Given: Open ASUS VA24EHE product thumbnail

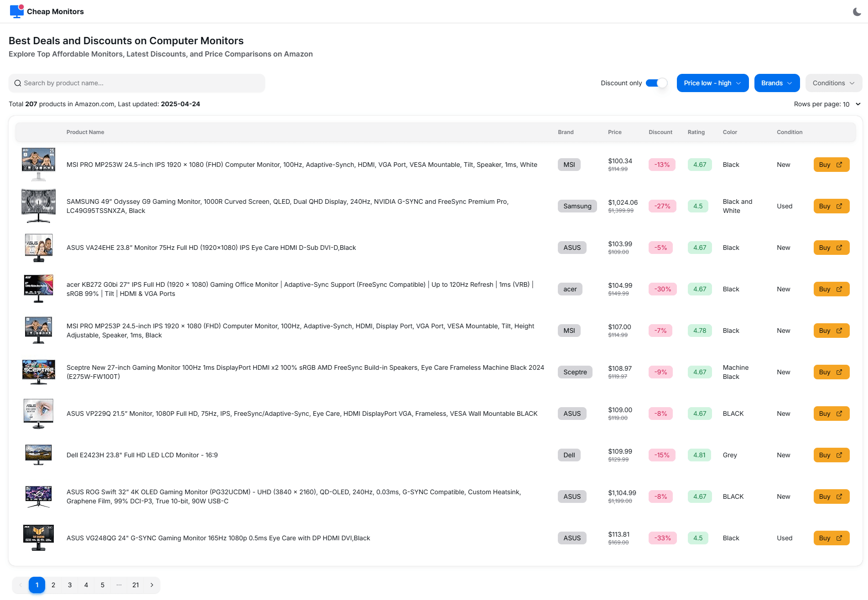Looking at the screenshot, I should pos(38,248).
